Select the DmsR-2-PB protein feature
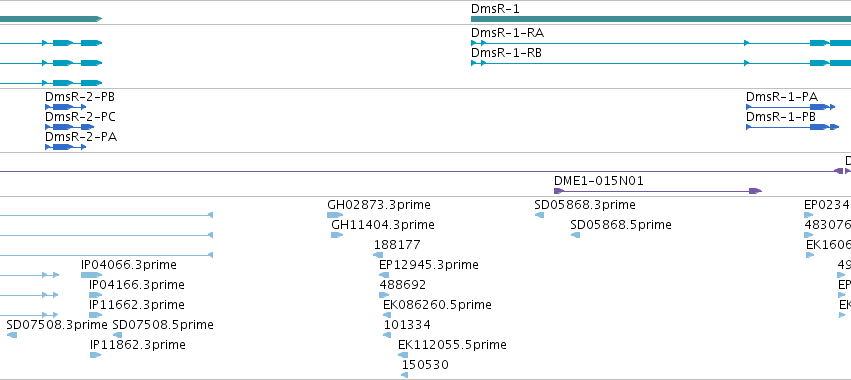The image size is (851, 380). pos(66,107)
